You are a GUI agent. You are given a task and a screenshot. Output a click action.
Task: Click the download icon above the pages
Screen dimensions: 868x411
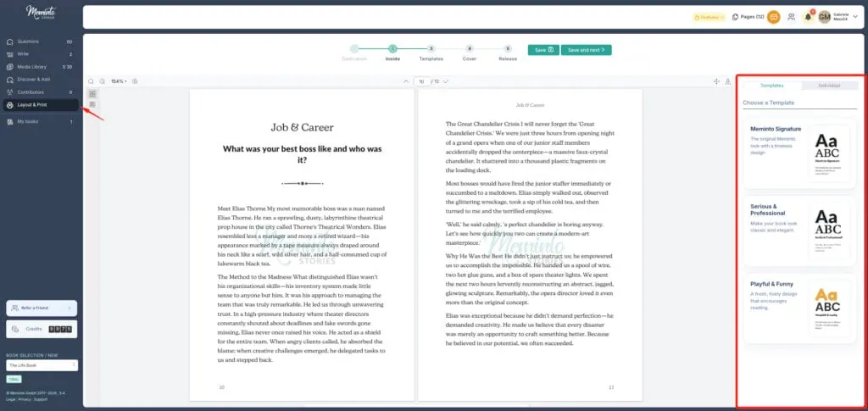(x=727, y=81)
